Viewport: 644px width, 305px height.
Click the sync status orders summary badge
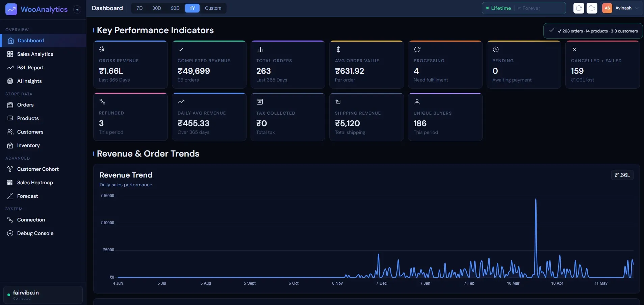point(593,31)
